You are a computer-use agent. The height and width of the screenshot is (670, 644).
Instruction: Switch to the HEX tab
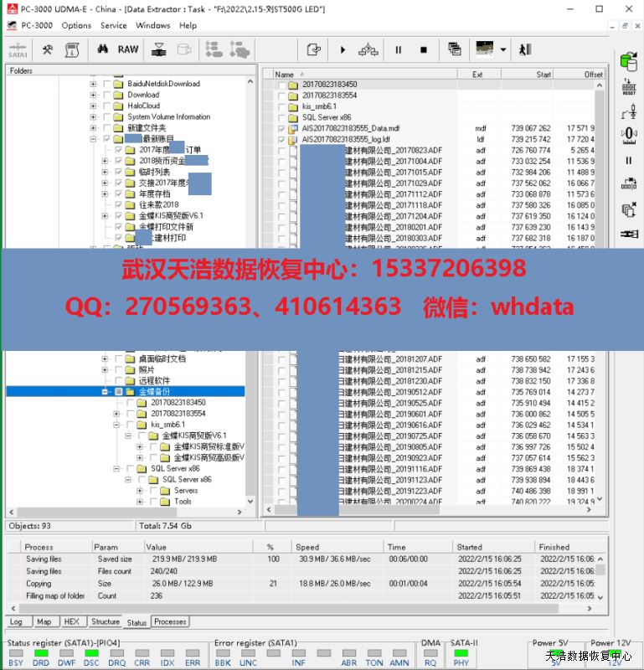point(71,622)
